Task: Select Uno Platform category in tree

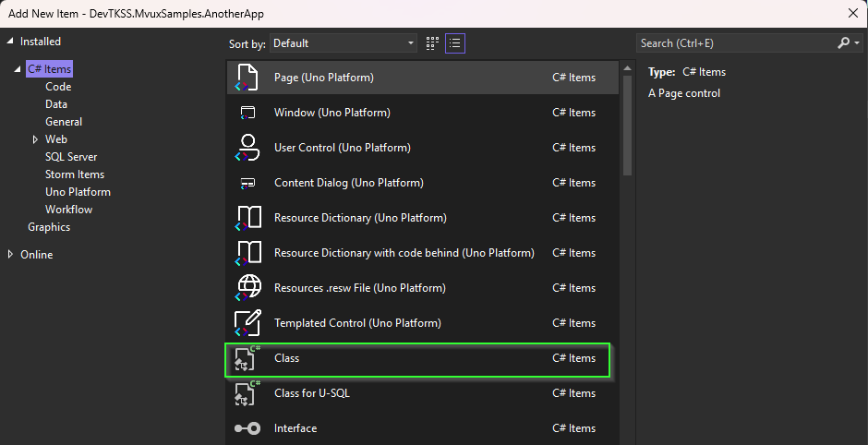Action: click(x=78, y=192)
